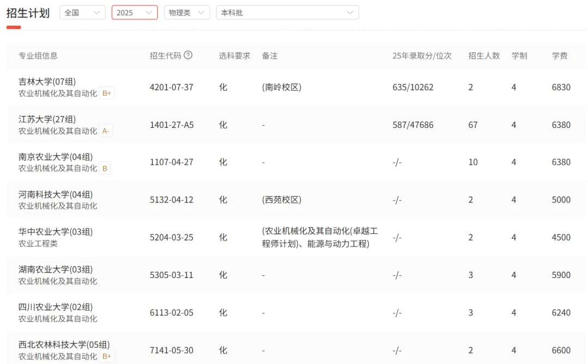Click the (南岭校区) remark
Image resolution: width=588 pixels, height=364 pixels.
pyautogui.click(x=281, y=87)
